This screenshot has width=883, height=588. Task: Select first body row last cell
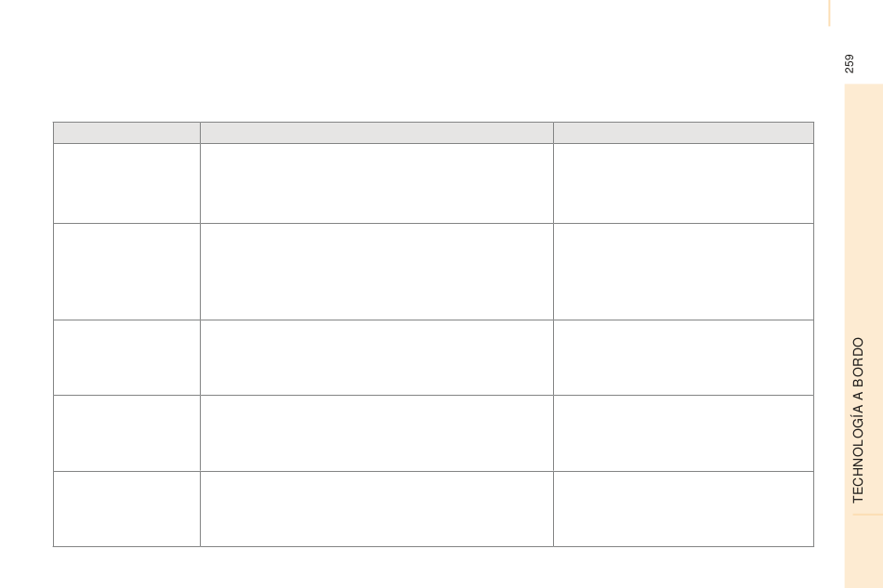click(684, 183)
